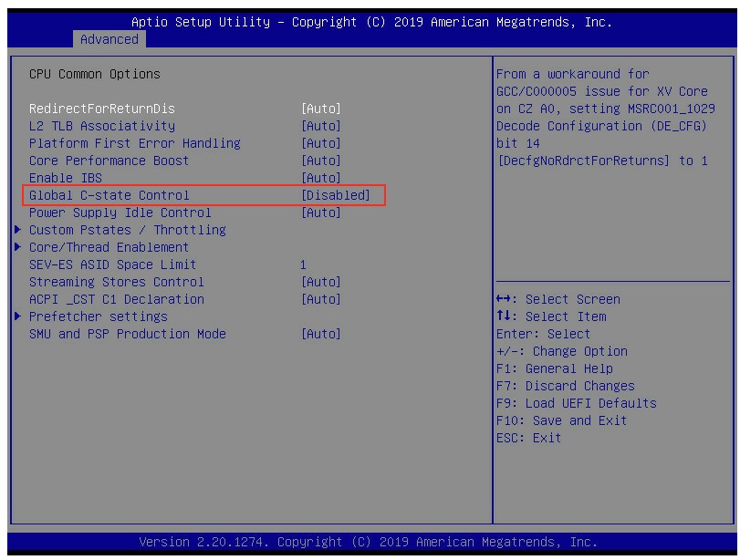Open Custom Pstates / Throttling submenu

(x=128, y=230)
